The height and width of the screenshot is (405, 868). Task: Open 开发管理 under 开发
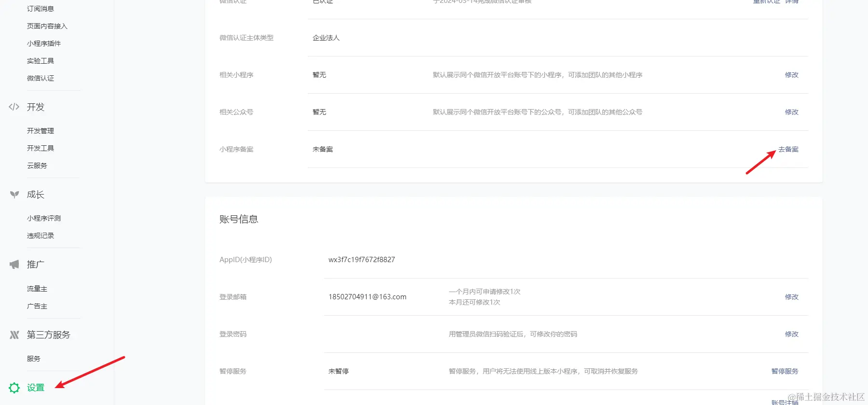[41, 131]
